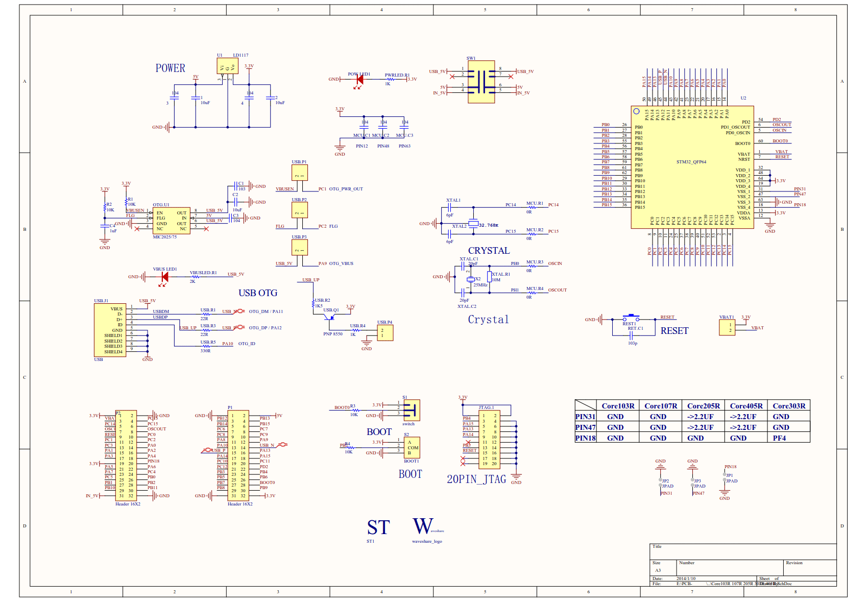
Task: Select the Core103R table header cell
Action: click(618, 406)
